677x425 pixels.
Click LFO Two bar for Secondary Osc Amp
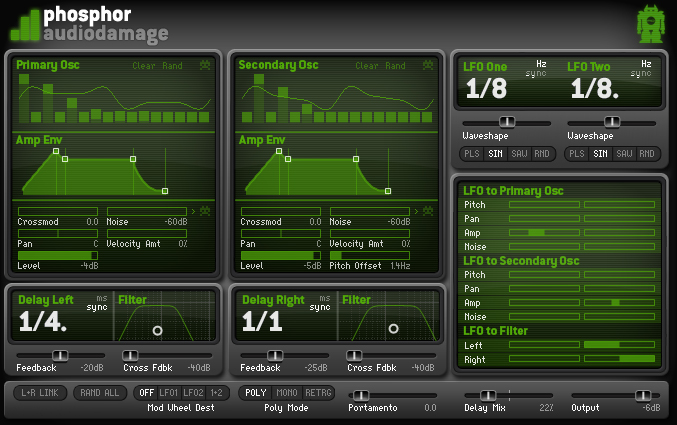click(620, 302)
